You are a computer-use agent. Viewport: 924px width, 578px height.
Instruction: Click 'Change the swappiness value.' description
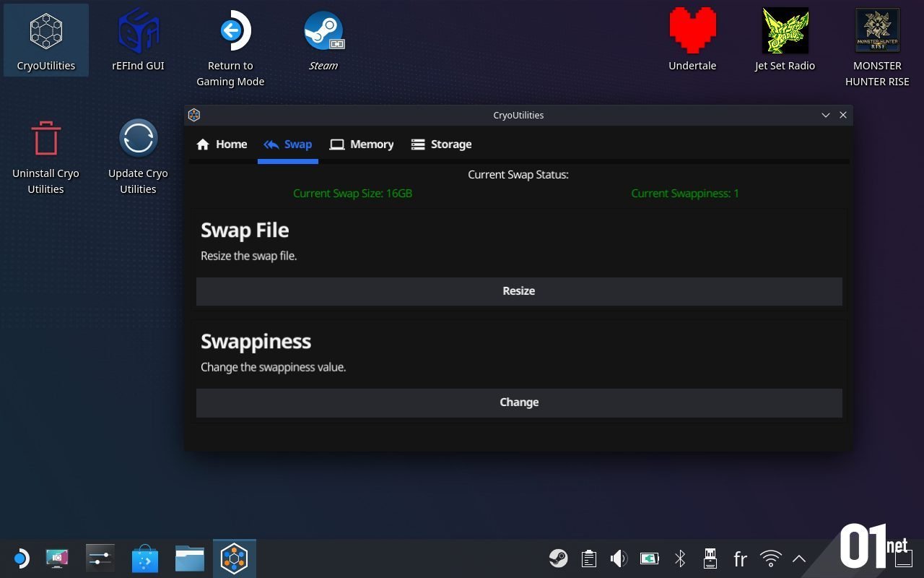[x=274, y=367]
